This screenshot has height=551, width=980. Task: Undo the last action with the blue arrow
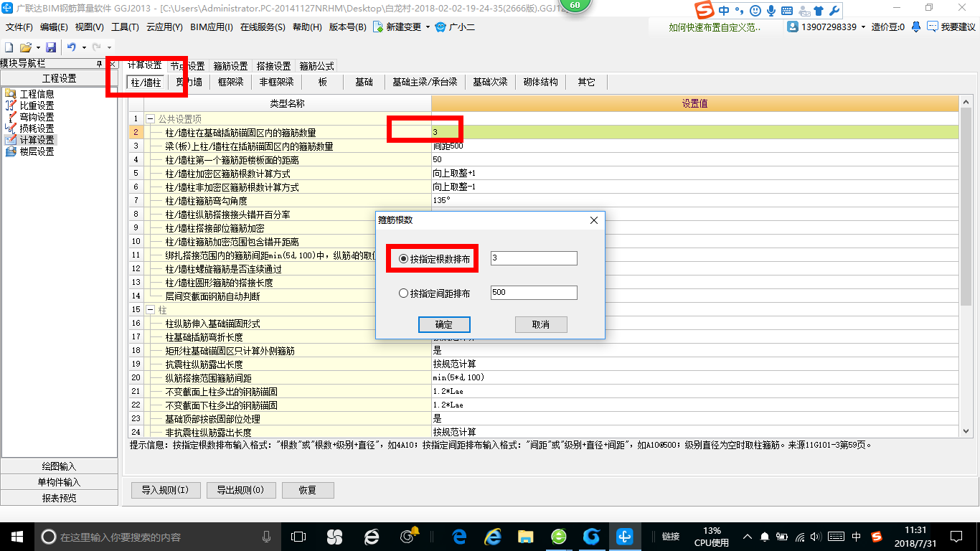(72, 47)
